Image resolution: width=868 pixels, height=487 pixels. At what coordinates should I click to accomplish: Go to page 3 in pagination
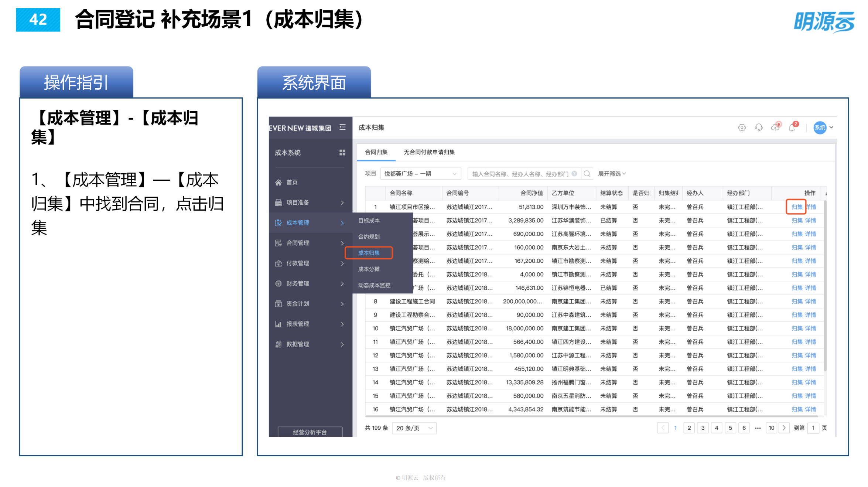pos(703,428)
